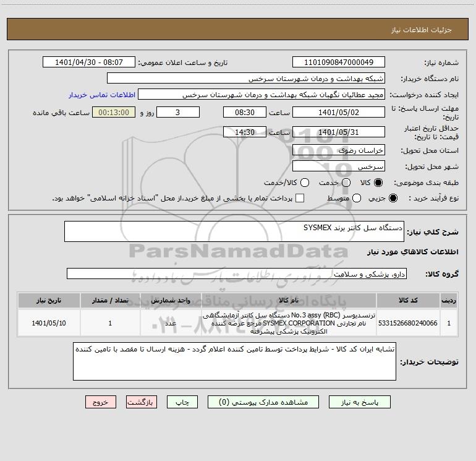
Task: Click the SYSMEX CORPORATION product name cell
Action: click(289, 323)
